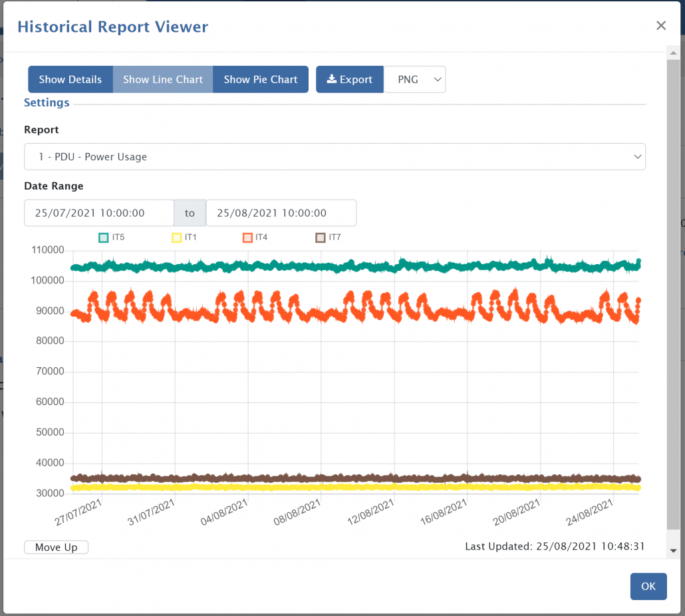Click the scrollbar down arrow
The width and height of the screenshot is (685, 616).
click(673, 551)
